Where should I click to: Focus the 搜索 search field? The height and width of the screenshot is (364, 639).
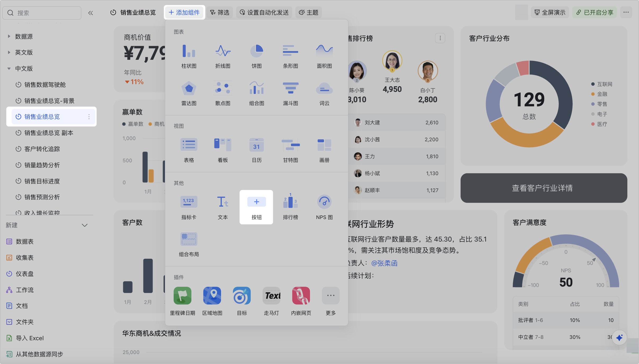(x=42, y=13)
